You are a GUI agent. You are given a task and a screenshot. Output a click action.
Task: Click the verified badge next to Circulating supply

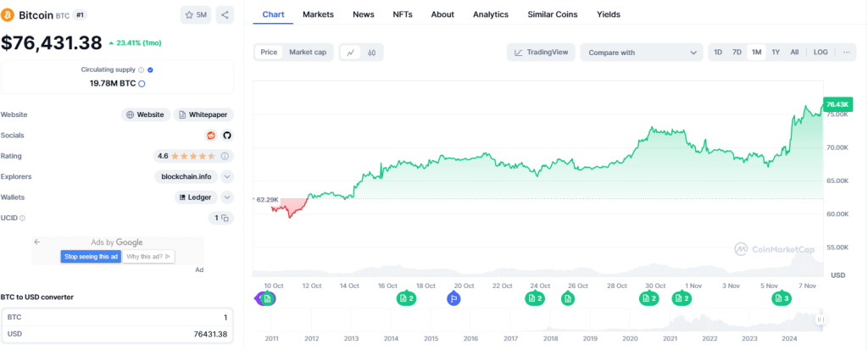coord(151,69)
